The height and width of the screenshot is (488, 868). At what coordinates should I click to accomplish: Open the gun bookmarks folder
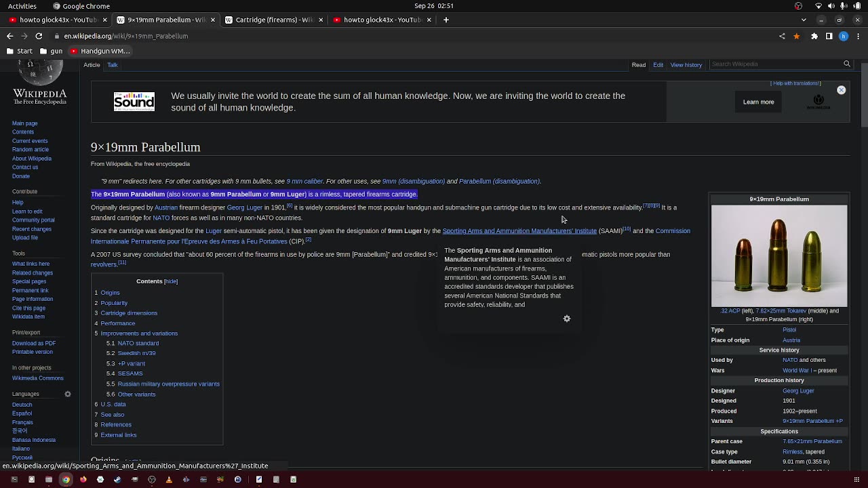pos(51,51)
